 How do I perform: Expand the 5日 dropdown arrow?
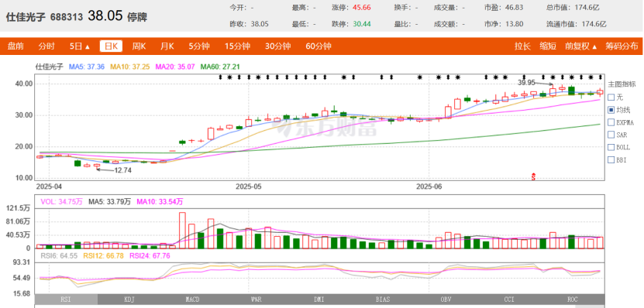coord(88,46)
